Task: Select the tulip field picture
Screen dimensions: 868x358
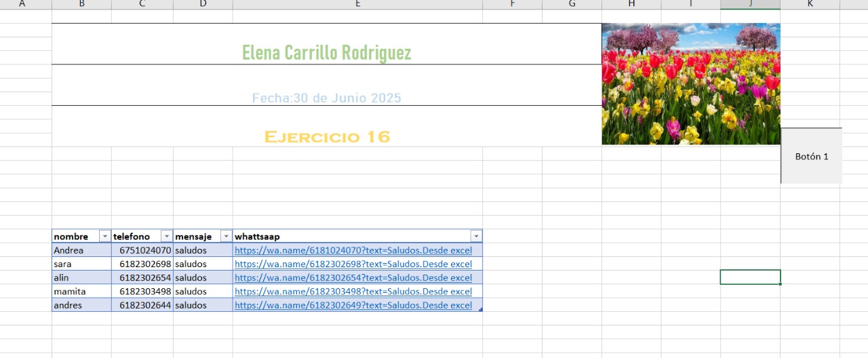Action: pos(690,84)
